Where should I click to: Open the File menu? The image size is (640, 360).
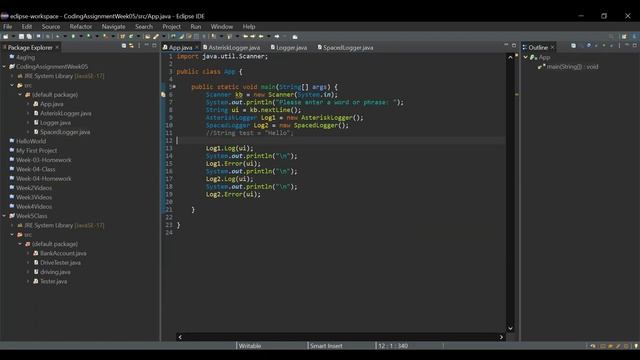pos(7,27)
